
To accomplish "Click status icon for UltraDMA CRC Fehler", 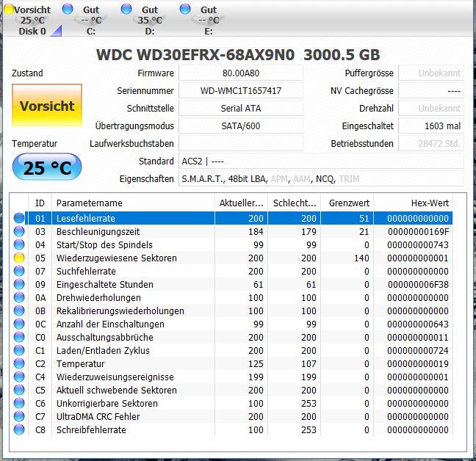I will [19, 416].
